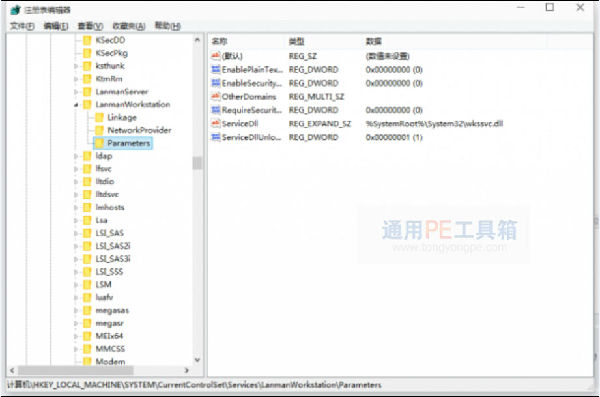Open the 帮助(H) menu

tap(168, 26)
